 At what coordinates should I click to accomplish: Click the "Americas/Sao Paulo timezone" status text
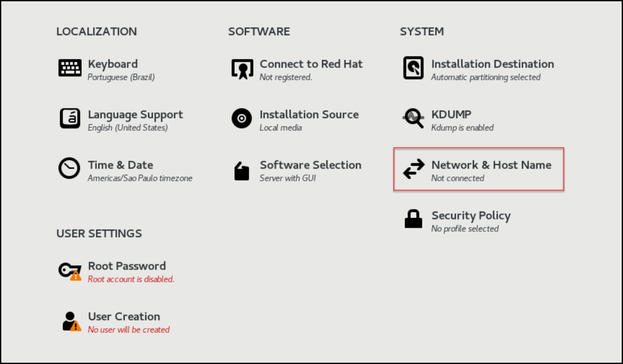140,178
